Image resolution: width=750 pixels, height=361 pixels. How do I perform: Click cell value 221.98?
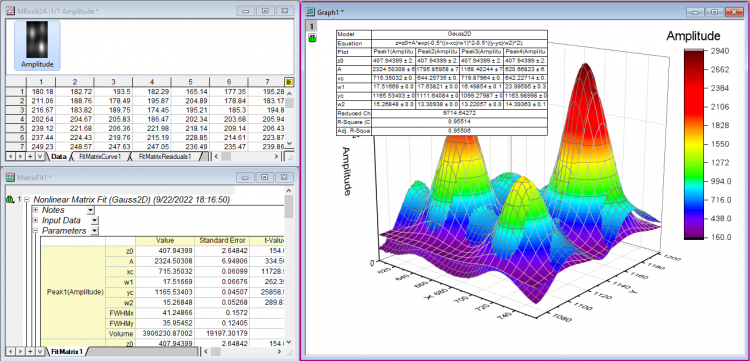(x=152, y=129)
